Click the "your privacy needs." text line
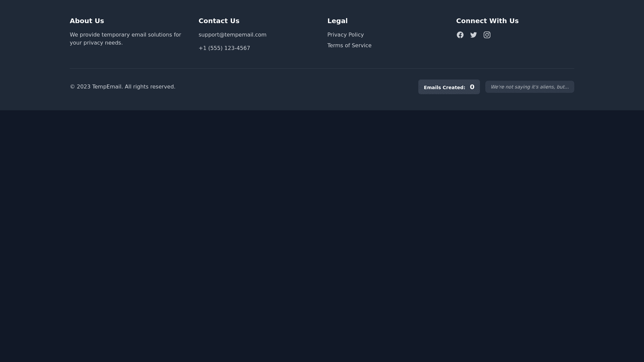 96,43
